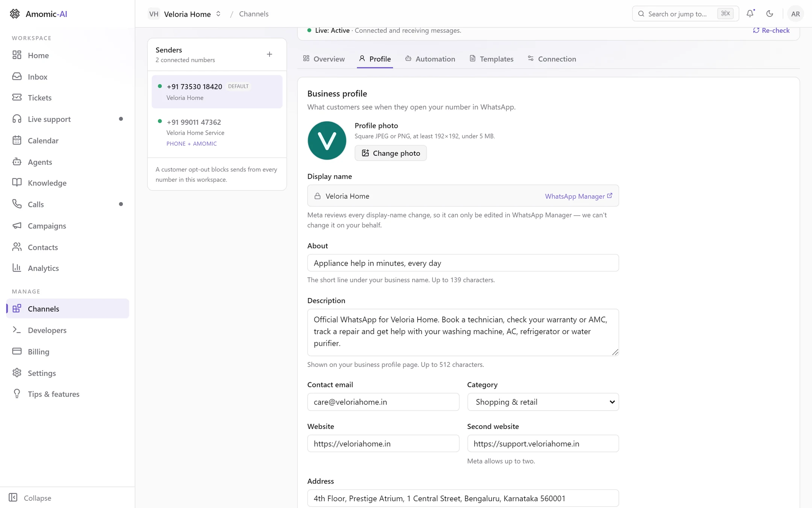
Task: Open the Templates tab
Action: pos(491,59)
